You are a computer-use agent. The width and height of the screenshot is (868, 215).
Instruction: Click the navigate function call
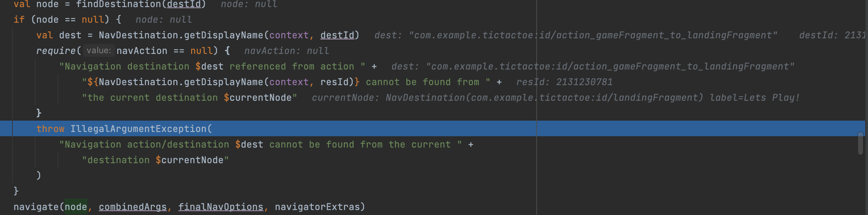pos(36,207)
